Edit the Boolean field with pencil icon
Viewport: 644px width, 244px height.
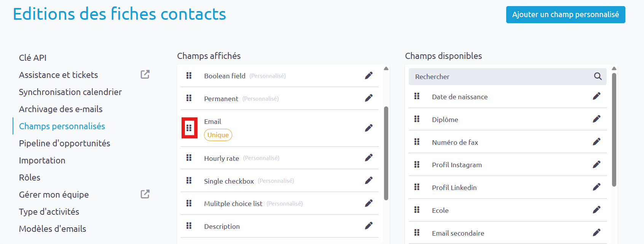(x=368, y=76)
